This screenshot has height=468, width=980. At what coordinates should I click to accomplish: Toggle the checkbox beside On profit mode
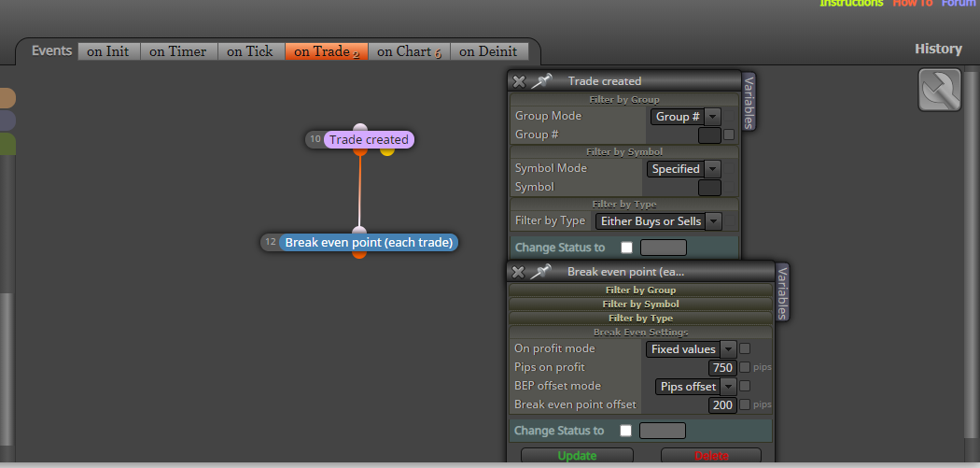[x=745, y=348]
